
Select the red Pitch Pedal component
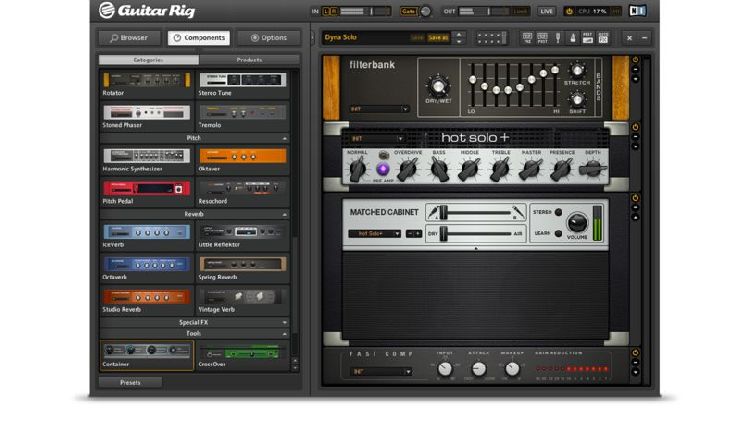pos(147,193)
